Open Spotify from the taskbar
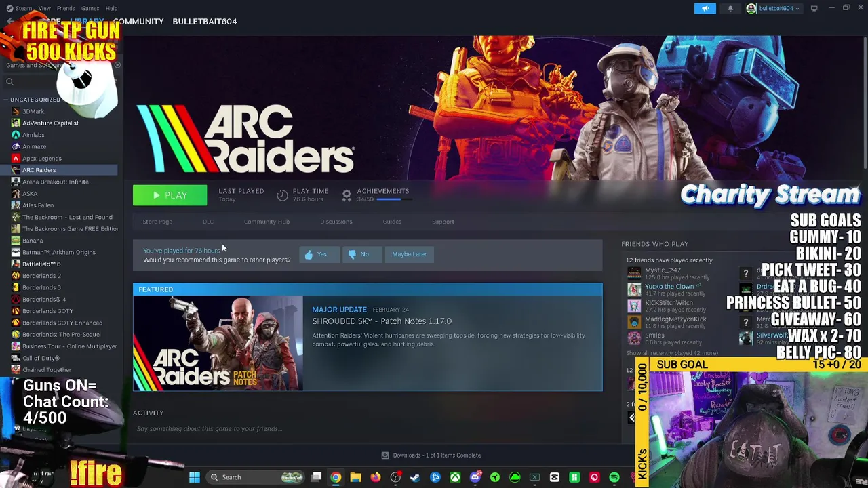 tap(614, 477)
